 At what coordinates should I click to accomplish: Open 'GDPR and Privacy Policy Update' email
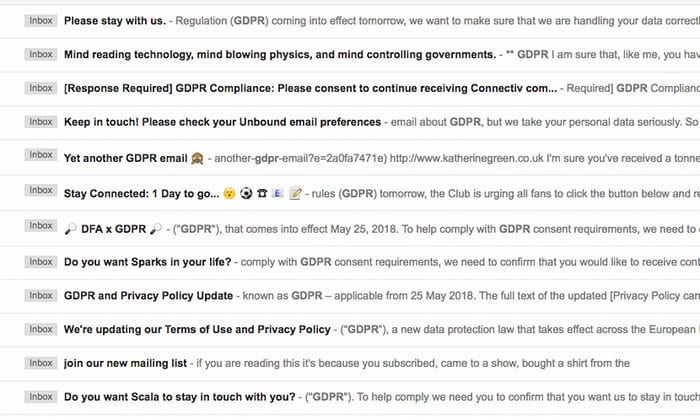point(350,295)
